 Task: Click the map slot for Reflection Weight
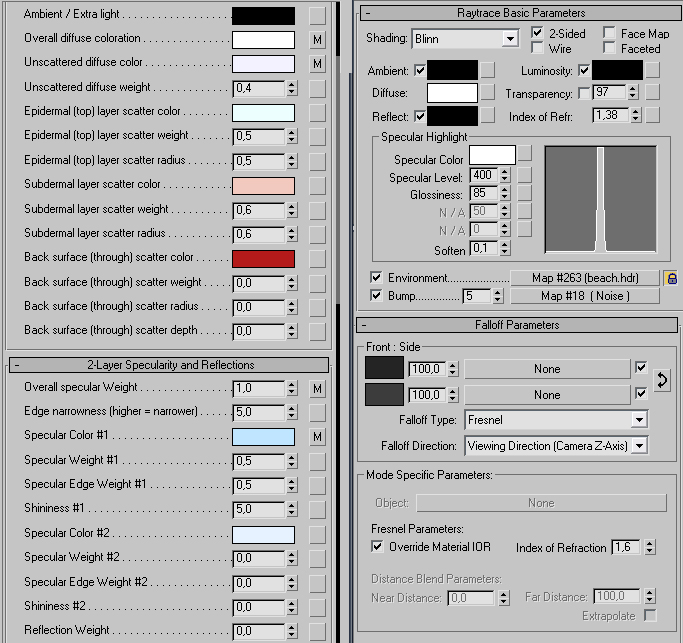[x=317, y=631]
